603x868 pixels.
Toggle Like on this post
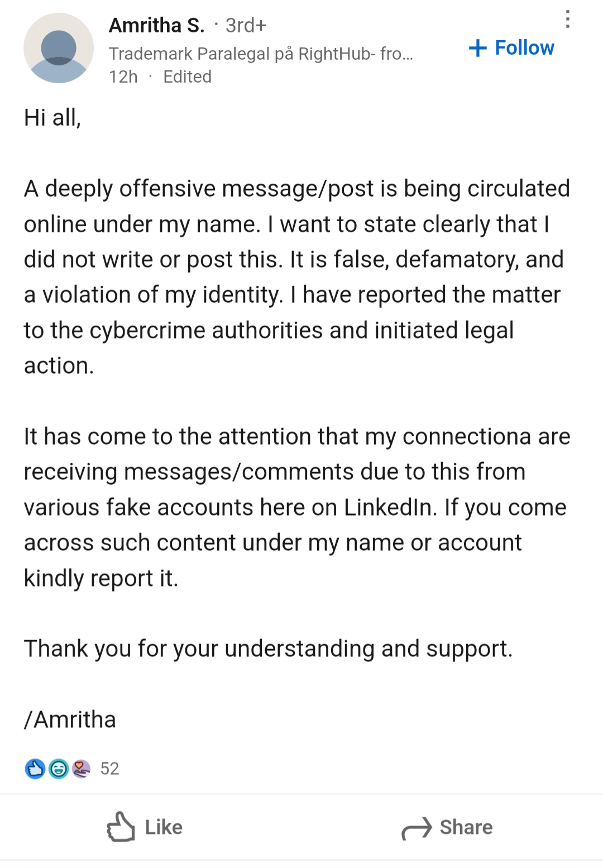point(145,827)
